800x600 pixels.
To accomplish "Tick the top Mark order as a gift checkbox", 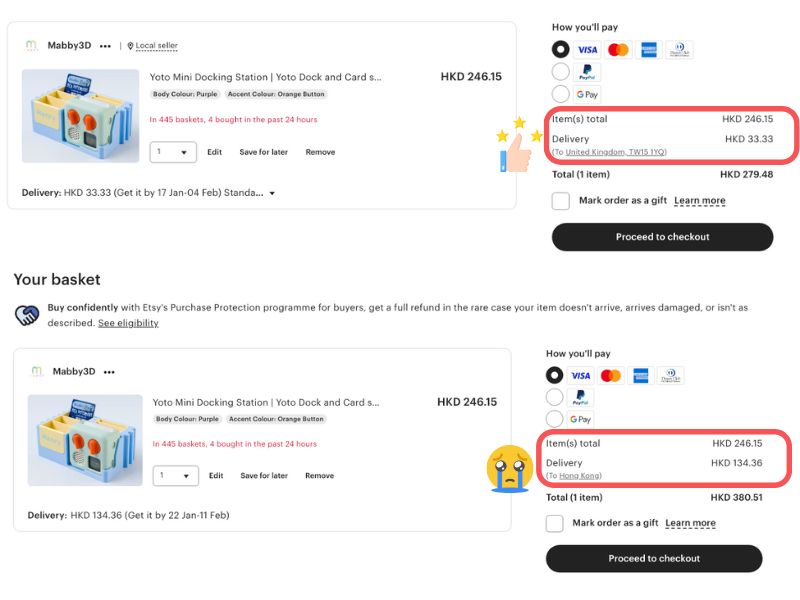I will tap(561, 201).
